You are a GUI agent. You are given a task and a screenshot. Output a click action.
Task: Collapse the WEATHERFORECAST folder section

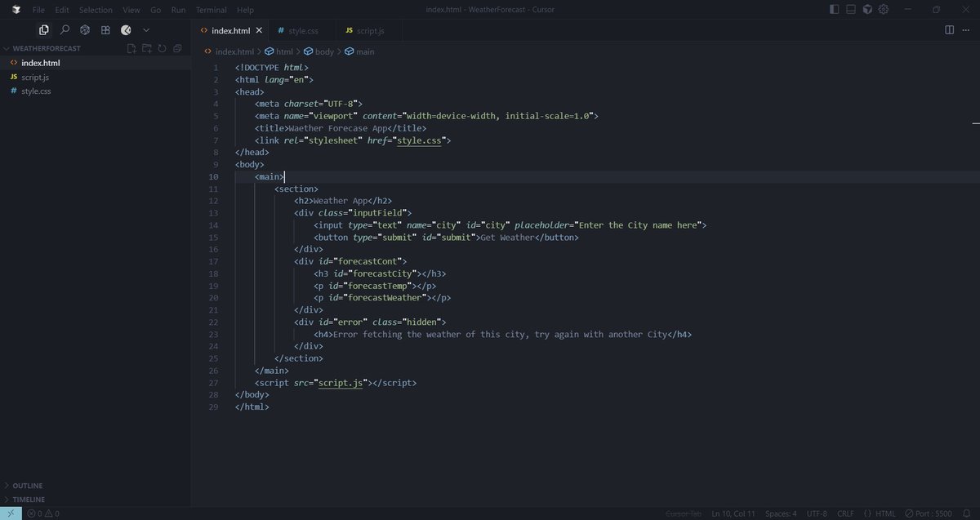pyautogui.click(x=47, y=48)
